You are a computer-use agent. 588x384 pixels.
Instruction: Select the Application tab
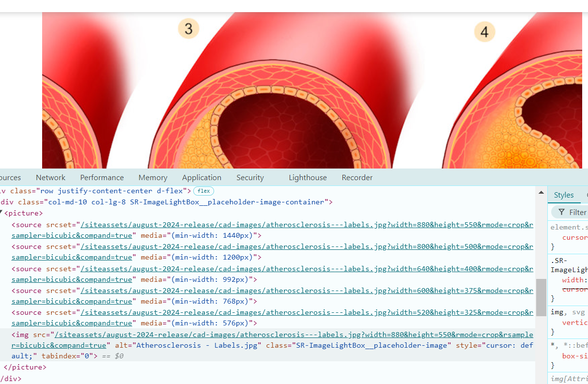201,178
